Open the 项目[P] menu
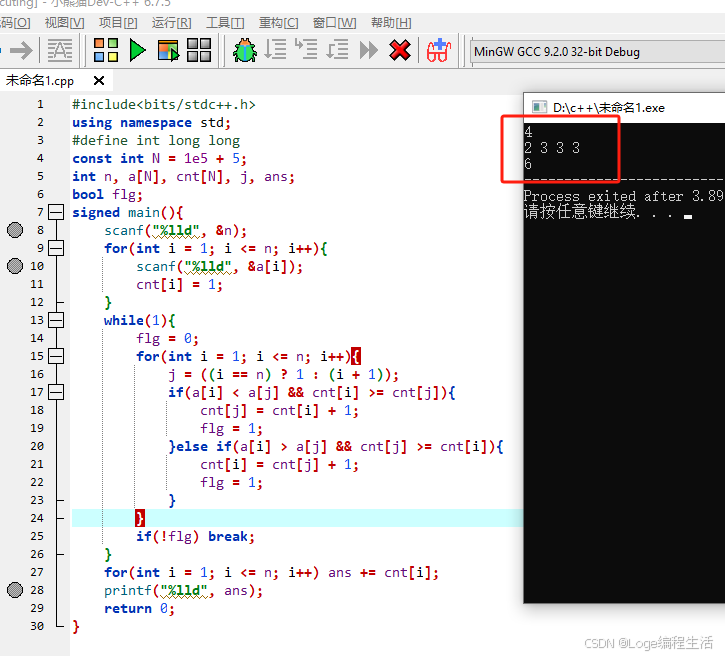 coord(118,23)
